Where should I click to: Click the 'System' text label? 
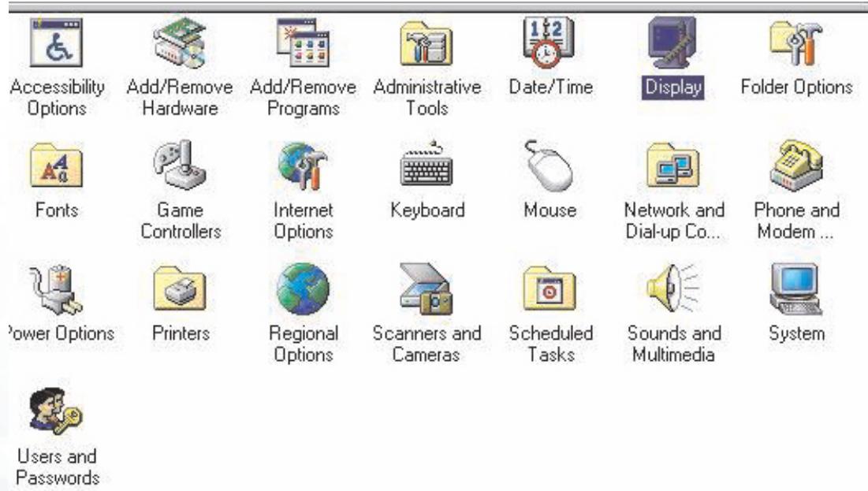click(796, 334)
